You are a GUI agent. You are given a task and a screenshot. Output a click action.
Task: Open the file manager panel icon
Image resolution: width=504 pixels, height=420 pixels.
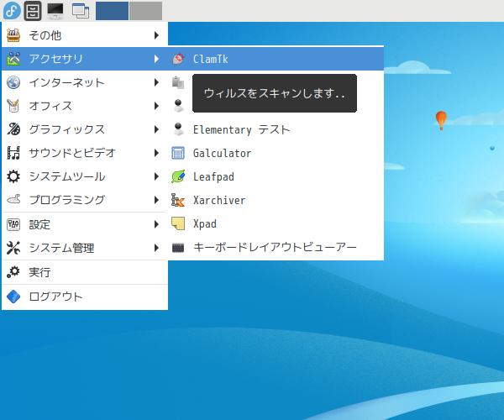click(x=33, y=11)
